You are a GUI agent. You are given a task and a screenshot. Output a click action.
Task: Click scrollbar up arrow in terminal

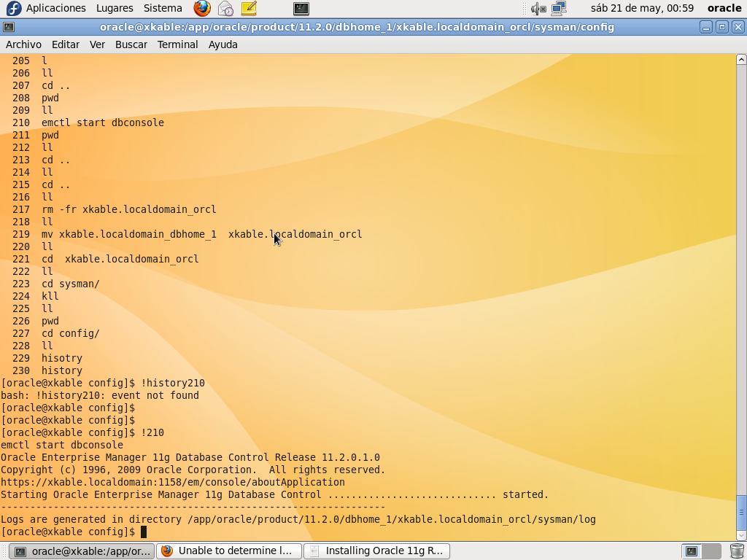tap(741, 60)
